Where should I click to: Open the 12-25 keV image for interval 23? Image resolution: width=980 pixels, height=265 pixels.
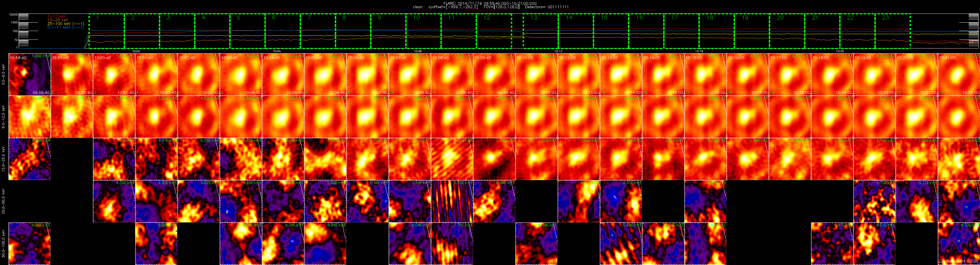tap(959, 159)
